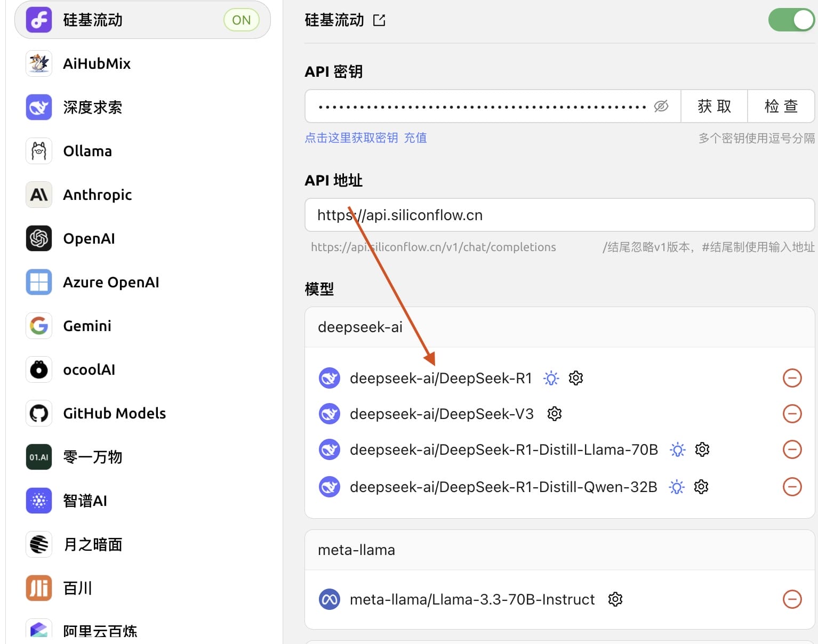Click the GitHub Models octocat icon
818x644 pixels.
(39, 413)
